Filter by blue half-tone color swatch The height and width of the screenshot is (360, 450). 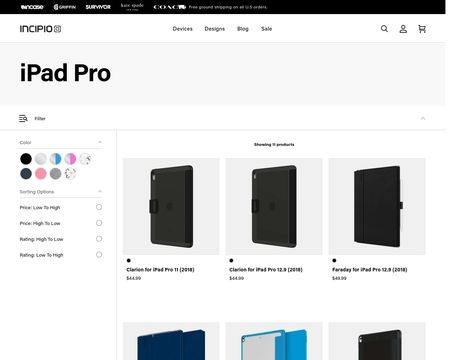point(55,159)
